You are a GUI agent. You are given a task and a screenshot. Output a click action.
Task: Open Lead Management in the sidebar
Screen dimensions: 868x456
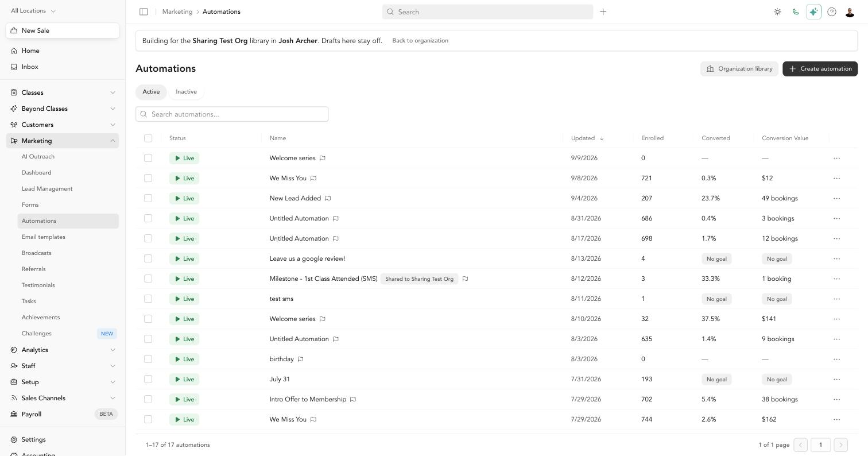coord(47,188)
